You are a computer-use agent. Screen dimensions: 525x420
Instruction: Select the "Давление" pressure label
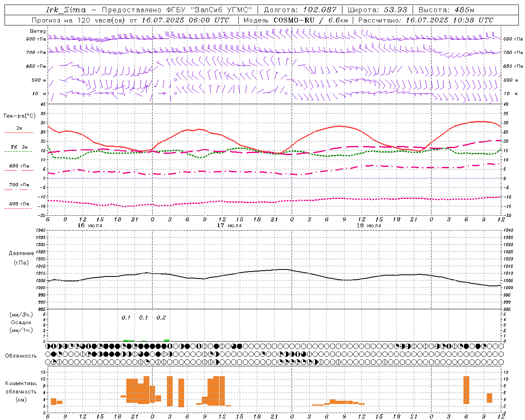click(x=21, y=253)
